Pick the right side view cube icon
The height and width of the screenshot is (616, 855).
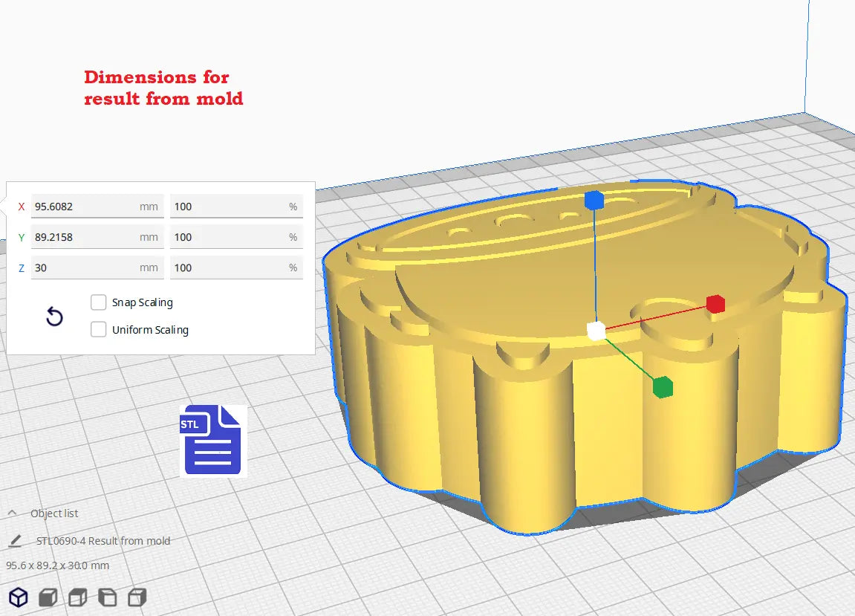pyautogui.click(x=137, y=597)
